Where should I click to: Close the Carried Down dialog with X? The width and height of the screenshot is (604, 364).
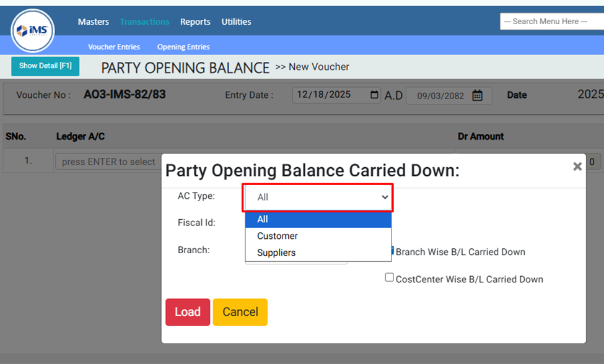[x=577, y=167]
